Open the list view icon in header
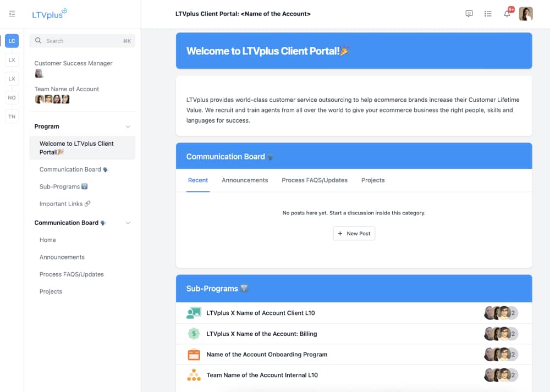Viewport: 550px width, 392px height. click(488, 14)
